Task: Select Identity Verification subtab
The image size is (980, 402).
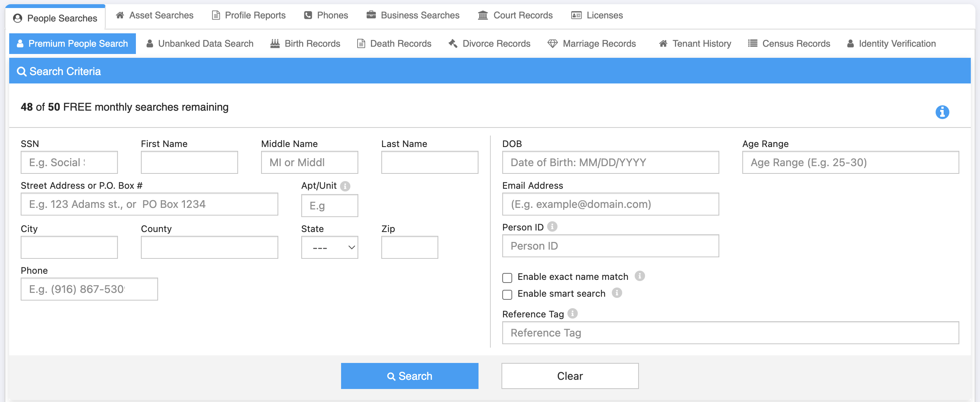Action: (892, 44)
